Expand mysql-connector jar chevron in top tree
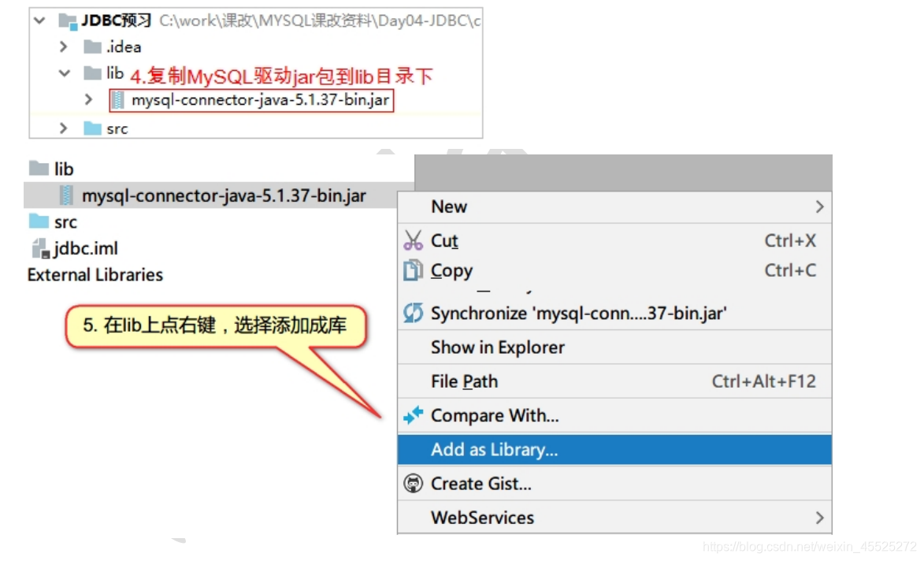Viewport: 924px width, 561px height. [88, 99]
